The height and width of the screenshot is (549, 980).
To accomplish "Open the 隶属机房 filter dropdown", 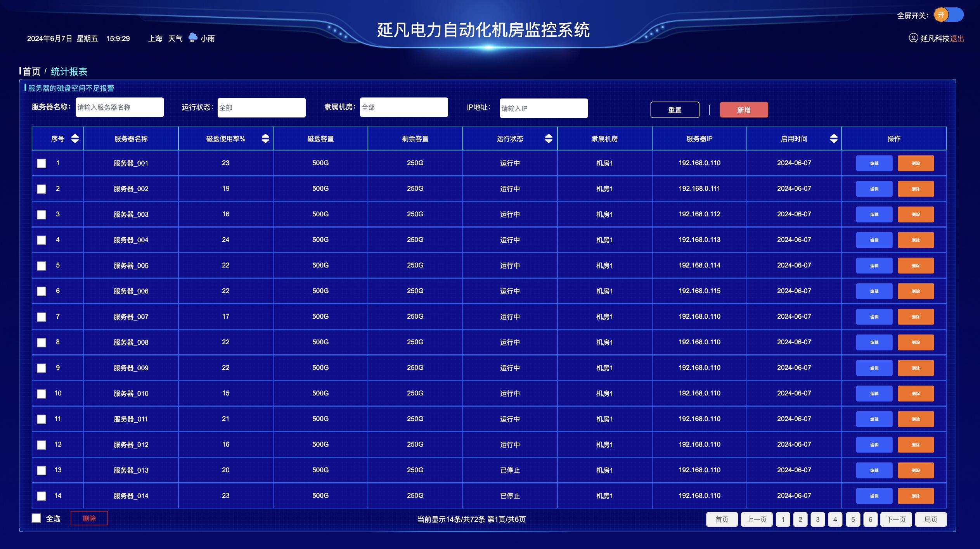I will [404, 107].
